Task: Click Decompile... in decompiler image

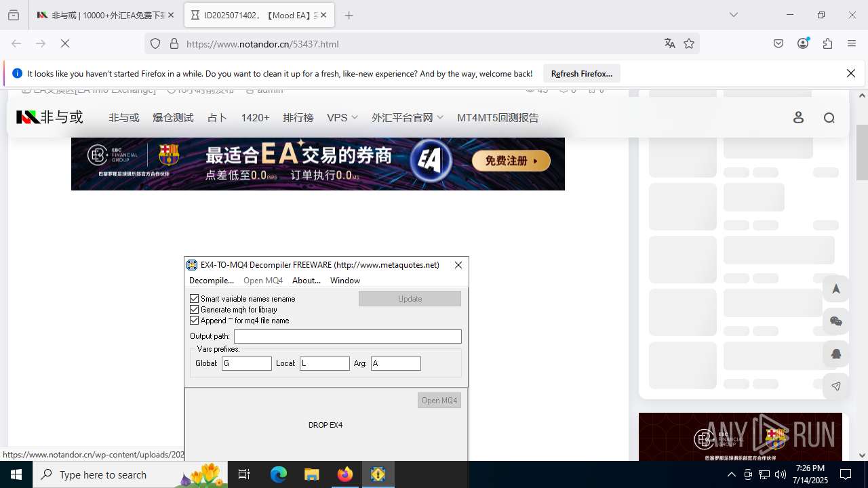Action: click(211, 280)
